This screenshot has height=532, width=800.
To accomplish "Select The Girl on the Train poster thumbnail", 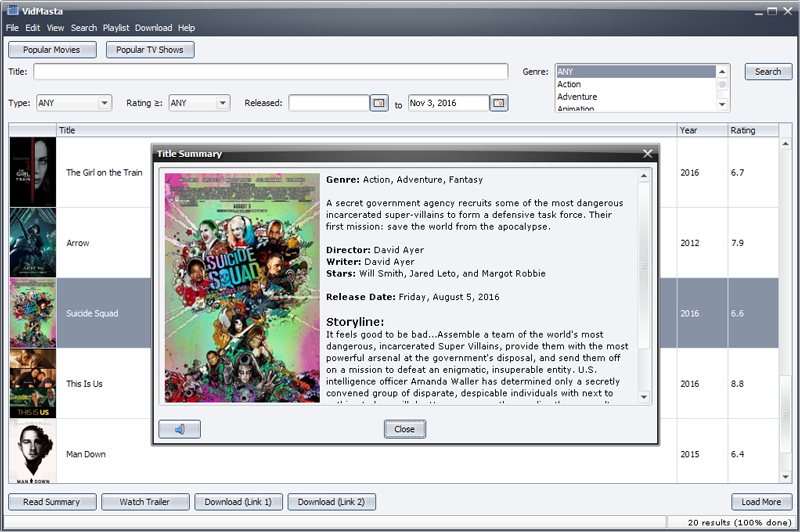I will pyautogui.click(x=33, y=172).
